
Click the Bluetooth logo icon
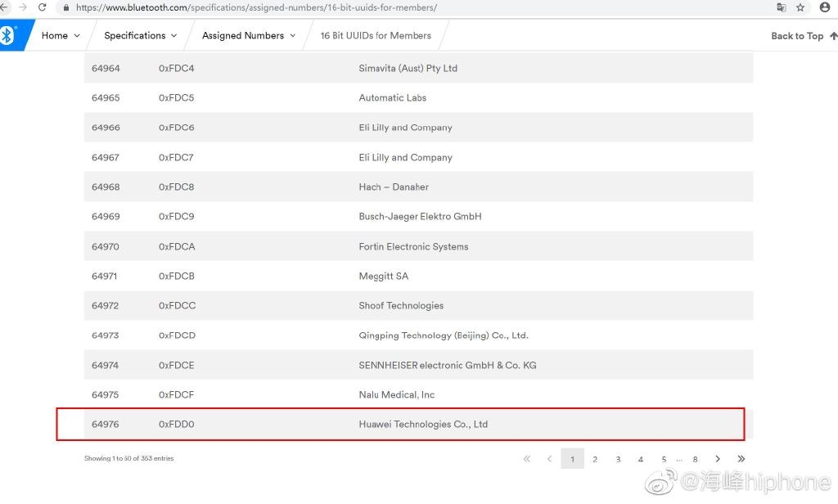7,35
